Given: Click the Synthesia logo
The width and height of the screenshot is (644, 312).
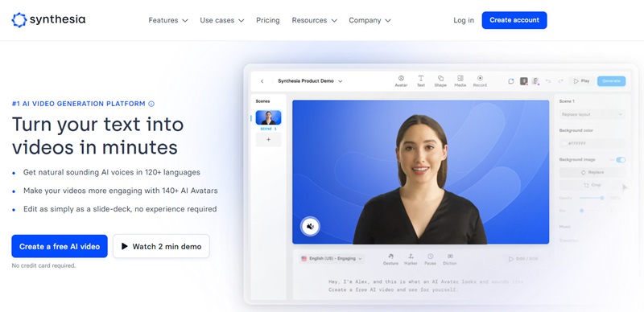Looking at the screenshot, I should pyautogui.click(x=48, y=20).
